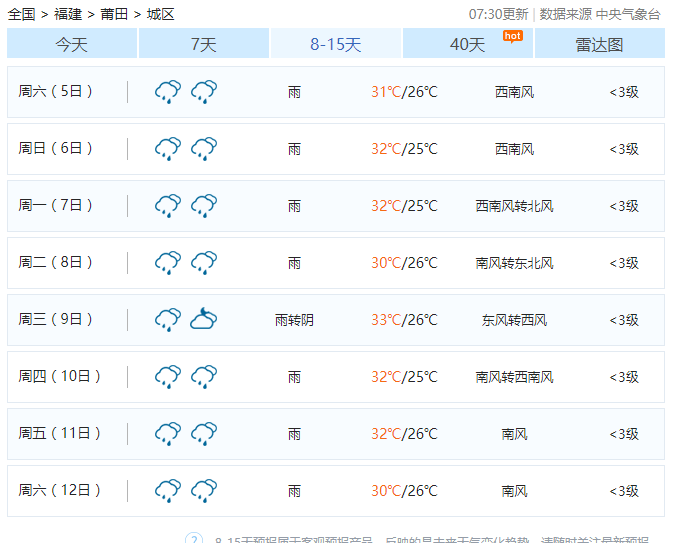
Task: Click 南风 in the 周五（11日） row
Action: (x=515, y=434)
